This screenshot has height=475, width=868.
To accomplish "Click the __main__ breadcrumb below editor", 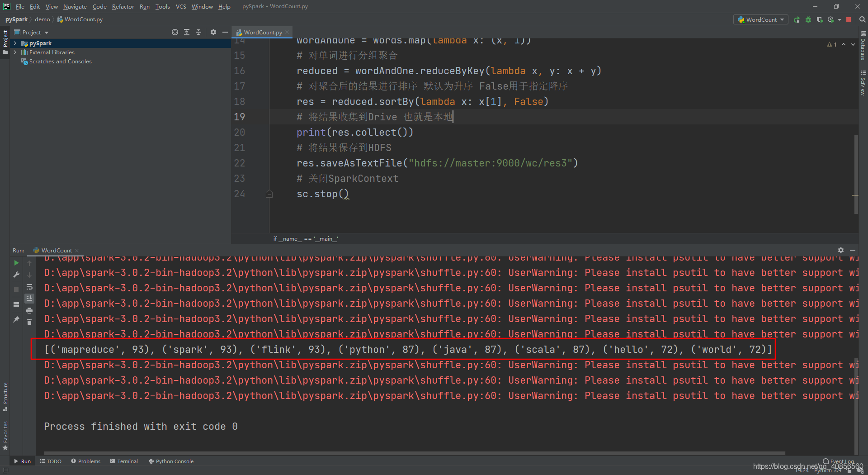I will (x=306, y=239).
